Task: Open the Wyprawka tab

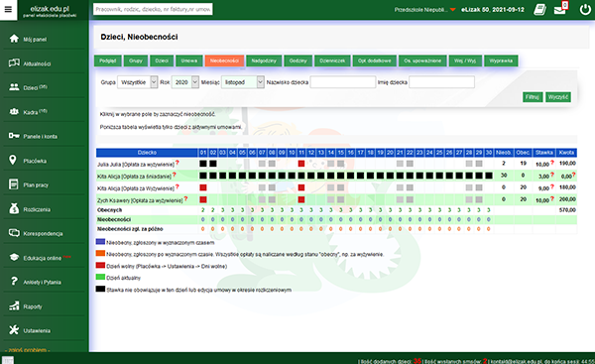Action: coord(501,61)
